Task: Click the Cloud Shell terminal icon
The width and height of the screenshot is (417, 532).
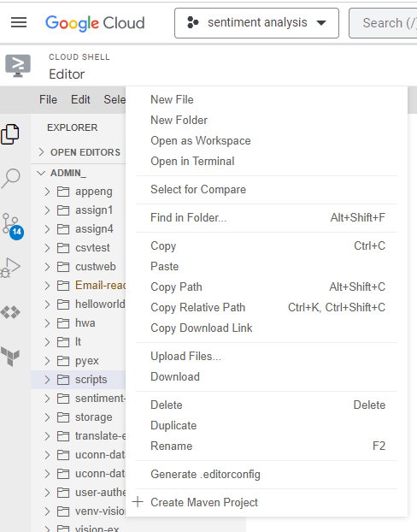Action: (18, 66)
